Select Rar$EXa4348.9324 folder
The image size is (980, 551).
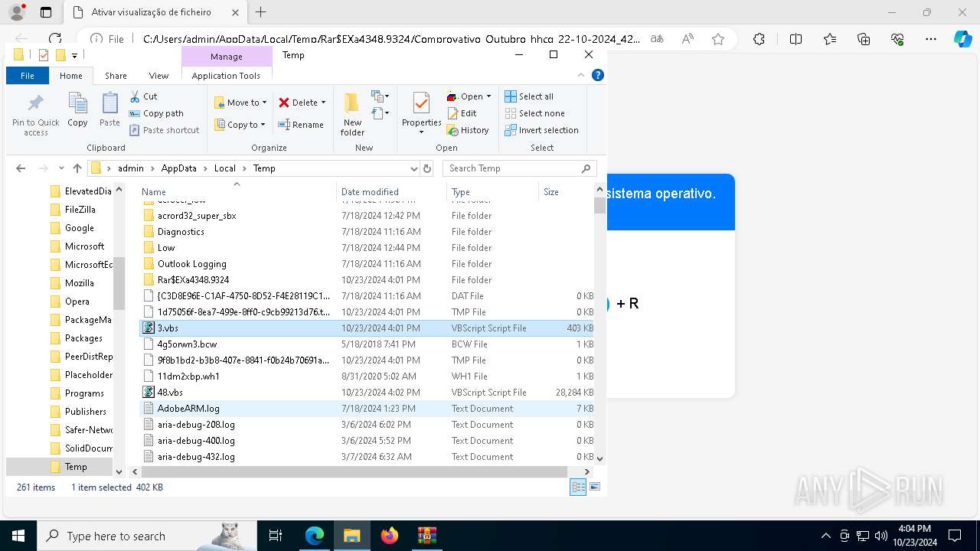tap(367, 279)
